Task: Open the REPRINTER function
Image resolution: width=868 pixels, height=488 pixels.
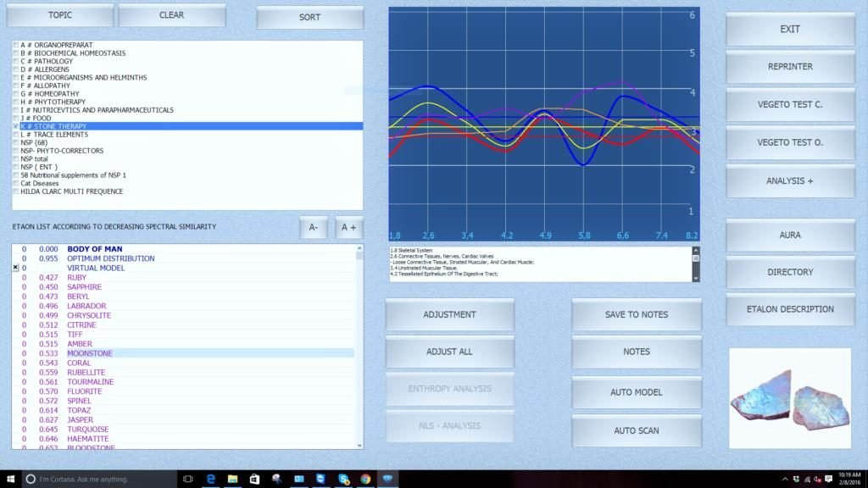Action: tap(788, 67)
